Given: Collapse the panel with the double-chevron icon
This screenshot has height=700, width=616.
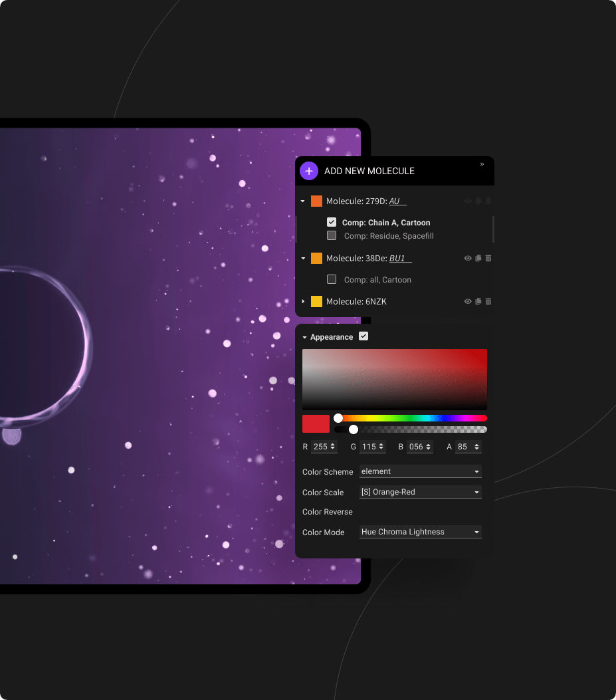Looking at the screenshot, I should 482,164.
